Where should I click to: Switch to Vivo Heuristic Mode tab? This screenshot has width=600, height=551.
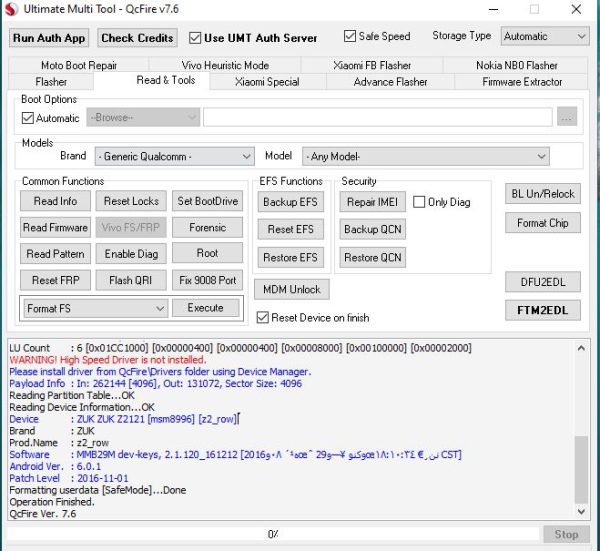point(225,65)
